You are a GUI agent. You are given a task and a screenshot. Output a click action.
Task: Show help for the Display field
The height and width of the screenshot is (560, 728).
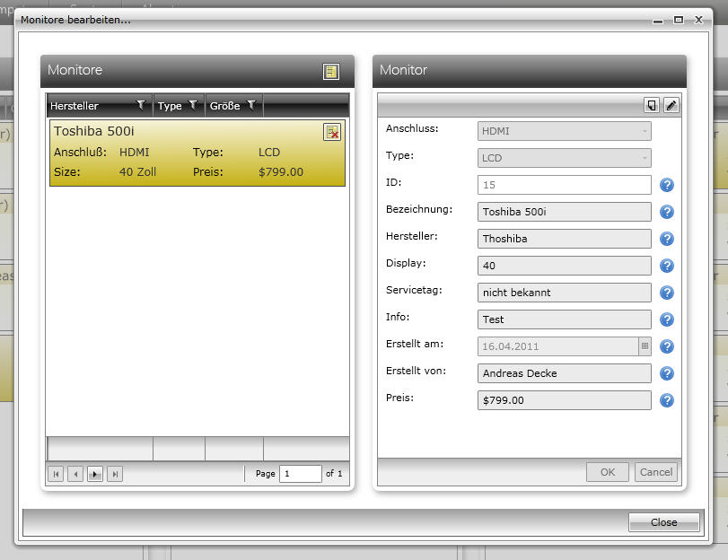point(667,266)
